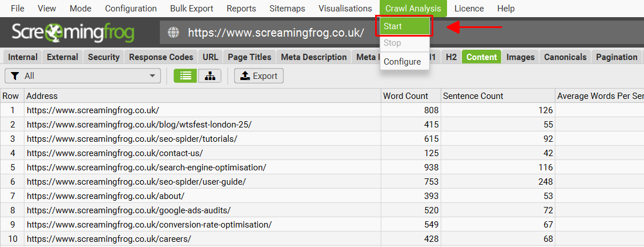Viewport: 644px width, 247px height.
Task: Switch to the Pagination tab
Action: [x=617, y=57]
